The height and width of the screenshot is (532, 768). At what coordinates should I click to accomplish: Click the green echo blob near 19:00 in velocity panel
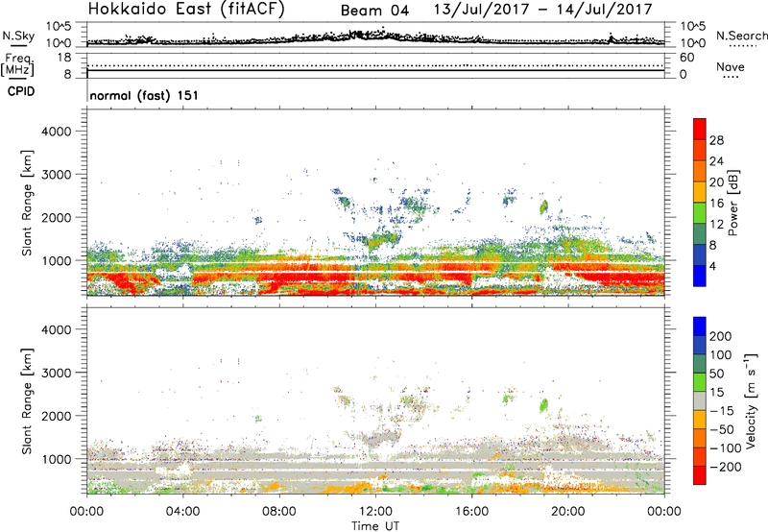tap(543, 405)
